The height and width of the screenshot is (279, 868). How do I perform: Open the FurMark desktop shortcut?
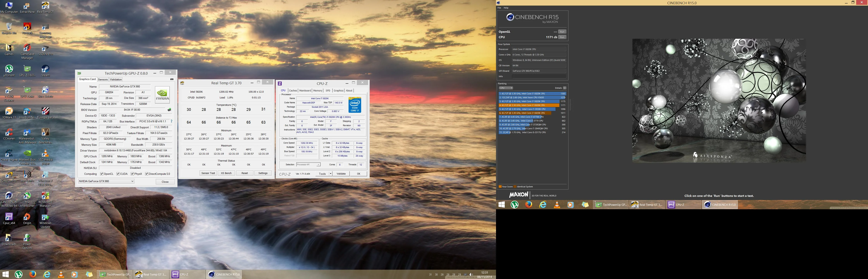point(27,29)
